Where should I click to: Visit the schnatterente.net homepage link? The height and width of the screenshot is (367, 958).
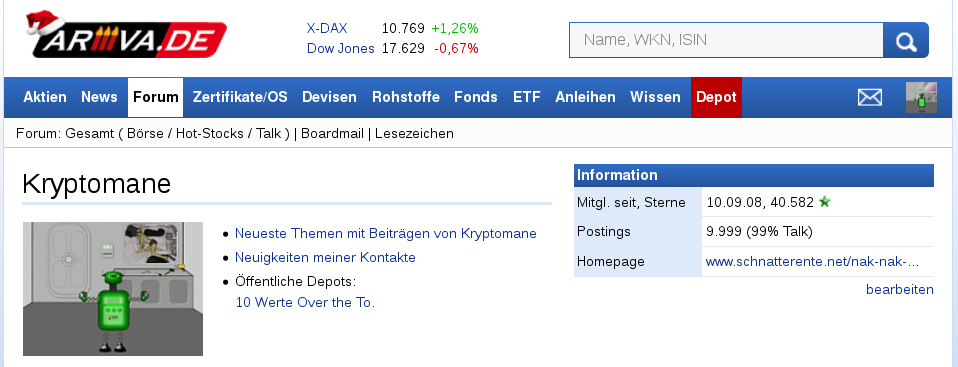(812, 262)
